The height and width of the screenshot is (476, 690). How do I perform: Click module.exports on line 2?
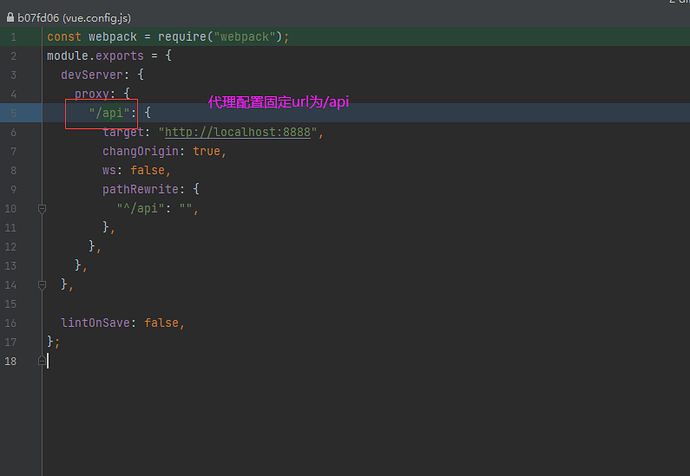click(x=95, y=56)
